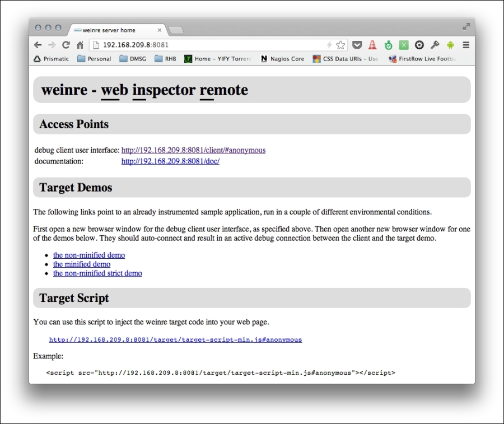This screenshot has height=424, width=504.
Task: Open the Personal bookmarks folder
Action: (94, 59)
